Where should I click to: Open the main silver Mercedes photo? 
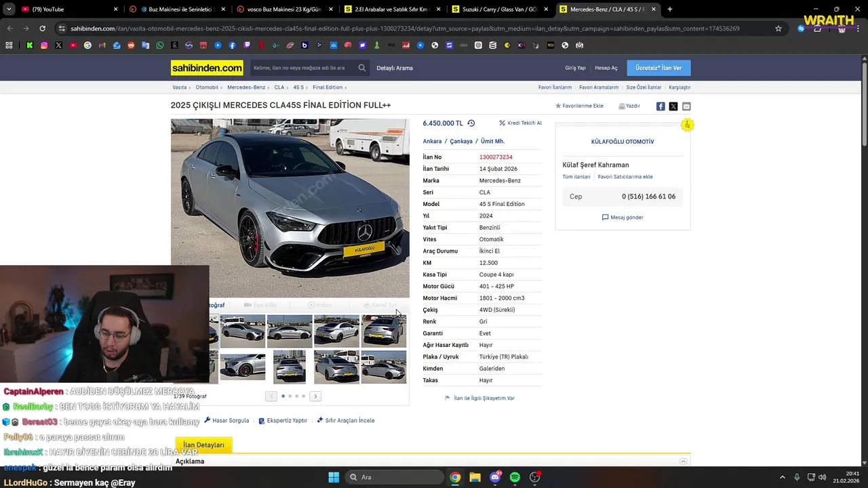point(290,208)
